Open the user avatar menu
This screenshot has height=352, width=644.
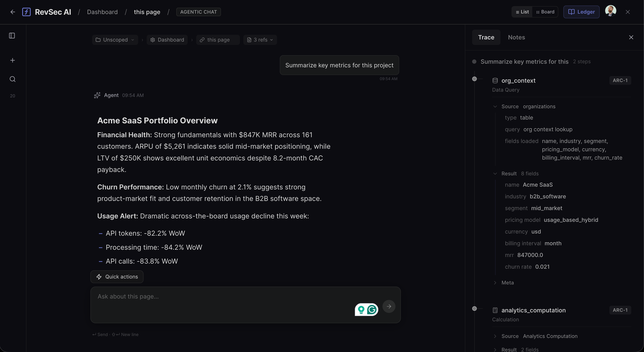click(x=611, y=11)
